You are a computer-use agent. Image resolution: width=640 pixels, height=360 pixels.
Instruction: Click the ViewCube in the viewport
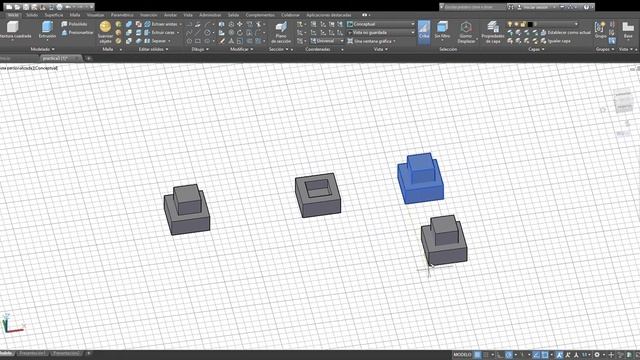coord(624,101)
